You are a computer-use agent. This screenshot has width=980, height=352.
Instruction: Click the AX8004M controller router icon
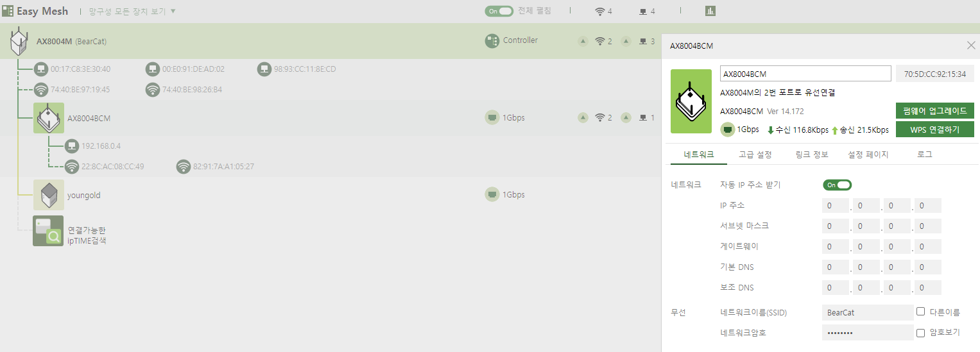point(19,41)
